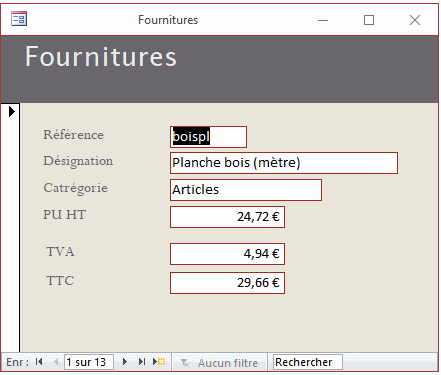Click the Désignation label
This screenshot has width=441, height=375.
[x=78, y=161]
